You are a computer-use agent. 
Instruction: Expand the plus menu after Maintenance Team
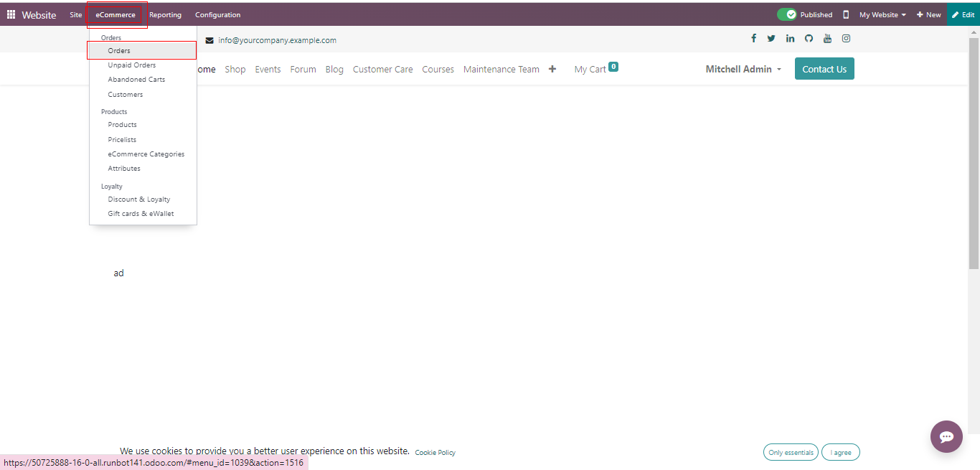pyautogui.click(x=552, y=70)
